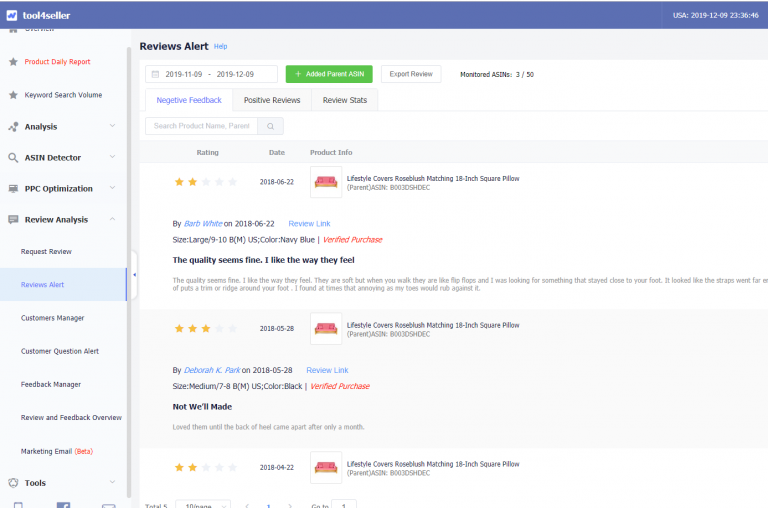
Task: Click the calendar icon in date range
Action: point(155,74)
